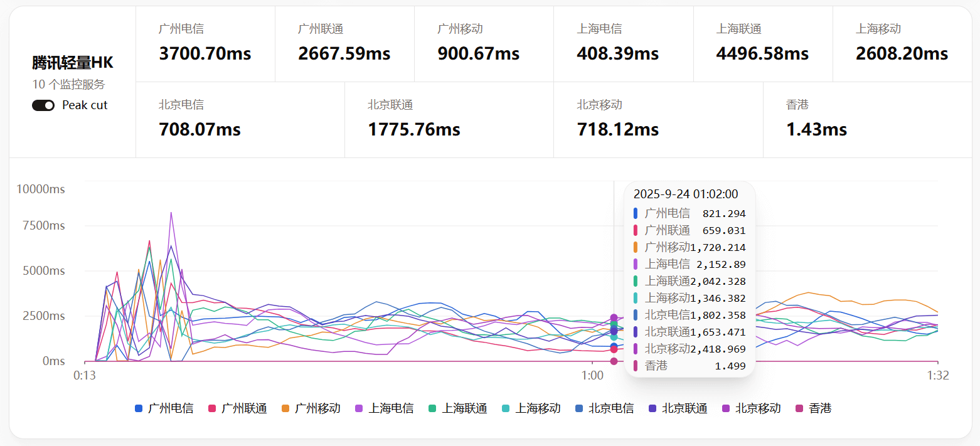Screen dimensions: 980x446
Task: Hide 广州电信 series via legend
Action: point(164,408)
